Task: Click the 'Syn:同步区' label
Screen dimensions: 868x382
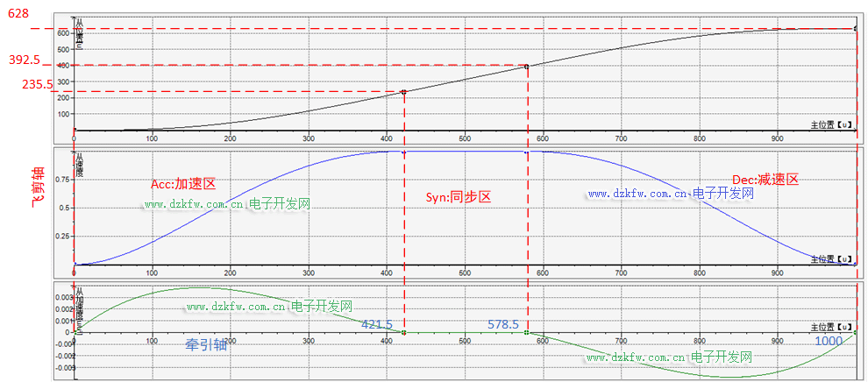Action: (458, 197)
